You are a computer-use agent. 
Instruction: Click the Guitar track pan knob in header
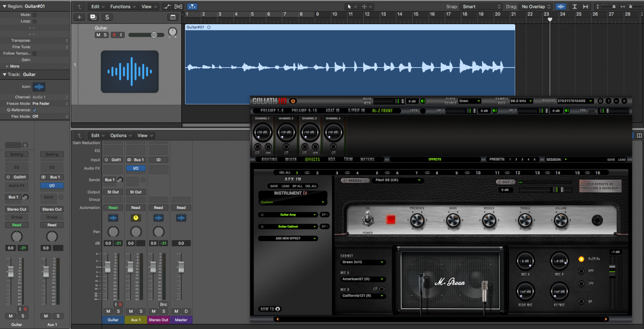coord(172,32)
